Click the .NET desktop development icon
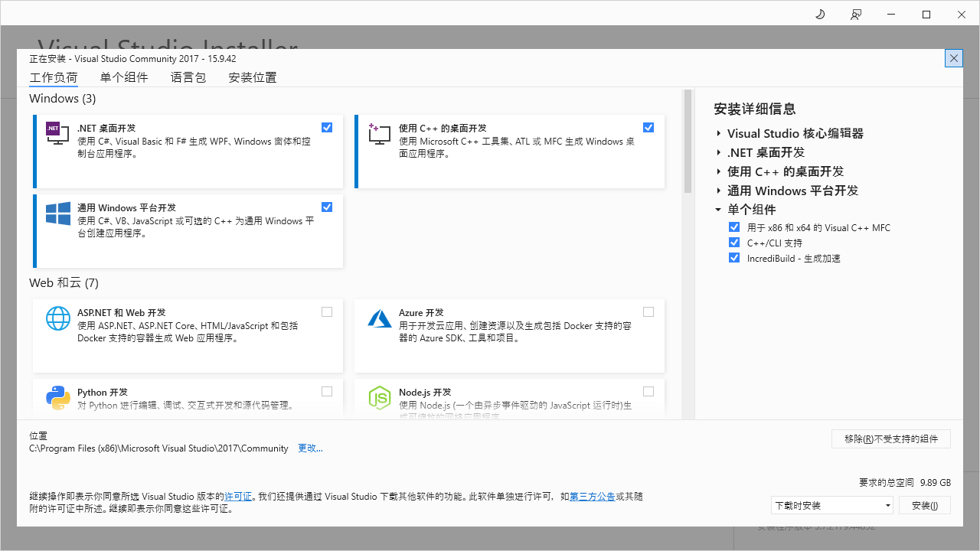980x551 pixels. tap(58, 133)
